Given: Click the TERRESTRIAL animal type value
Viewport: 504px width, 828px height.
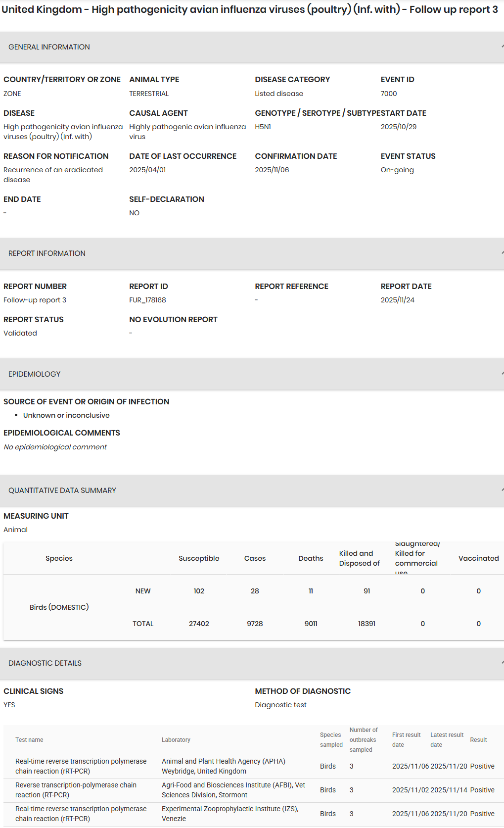Looking at the screenshot, I should point(149,94).
